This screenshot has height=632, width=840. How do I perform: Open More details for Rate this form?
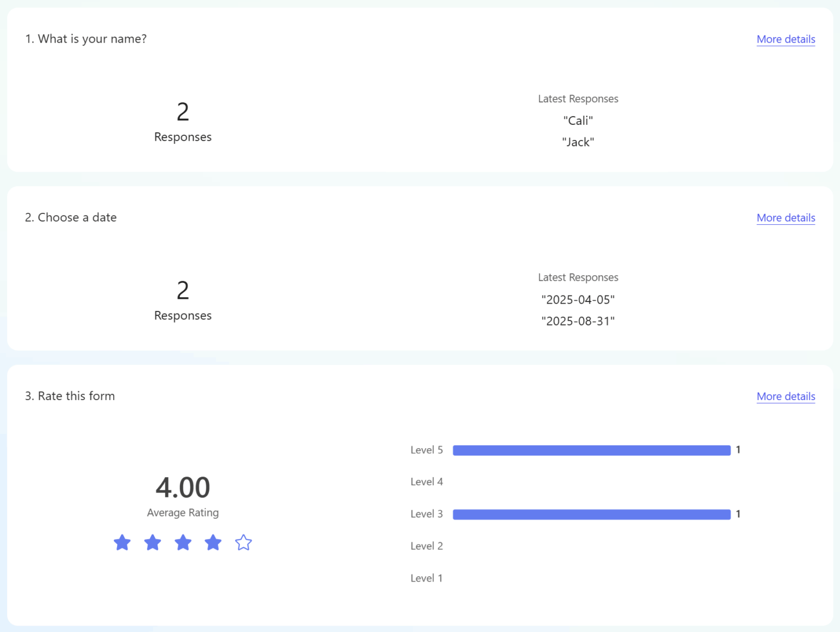tap(786, 396)
